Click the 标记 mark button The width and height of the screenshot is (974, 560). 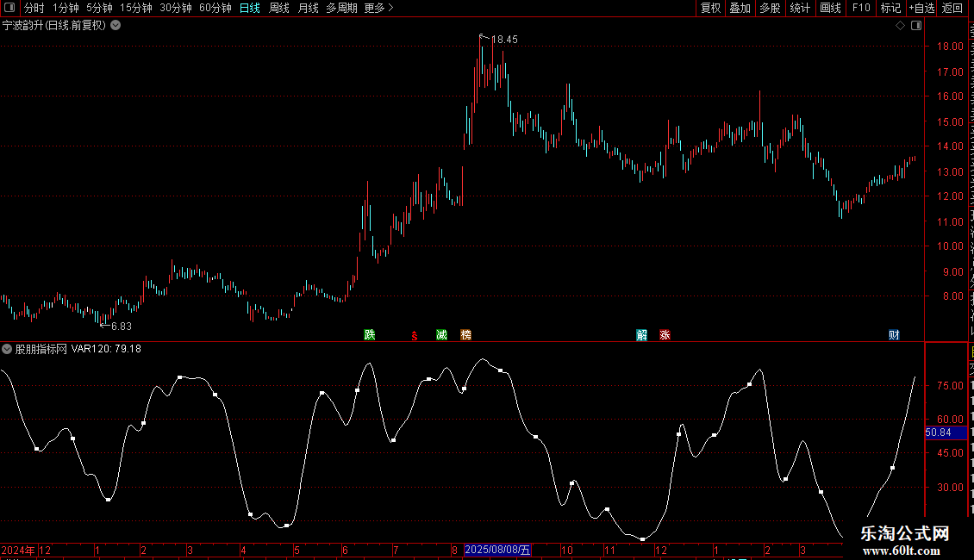pos(890,8)
